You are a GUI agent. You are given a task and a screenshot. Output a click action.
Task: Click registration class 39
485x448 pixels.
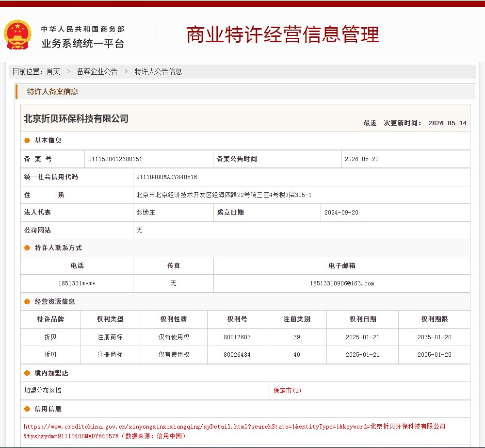click(x=297, y=337)
